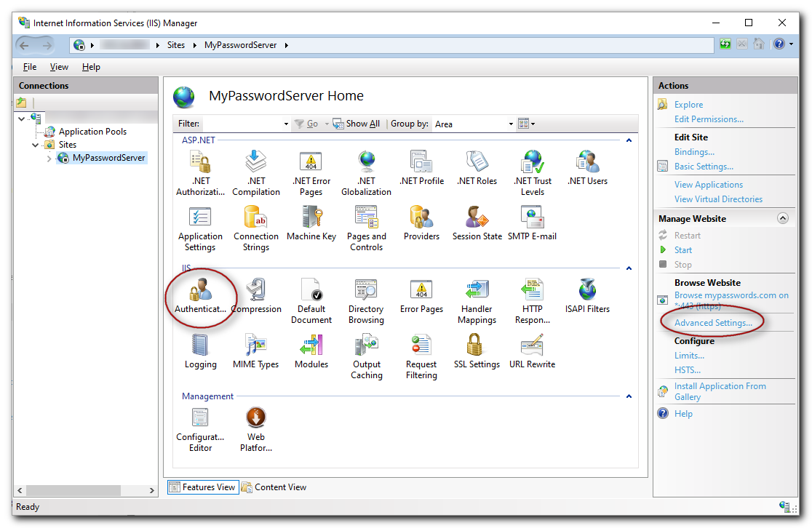Open the Authentication feature icon

[x=200, y=296]
